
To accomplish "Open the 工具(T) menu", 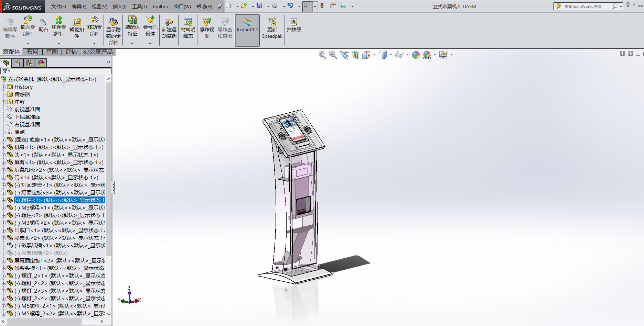I will [139, 7].
